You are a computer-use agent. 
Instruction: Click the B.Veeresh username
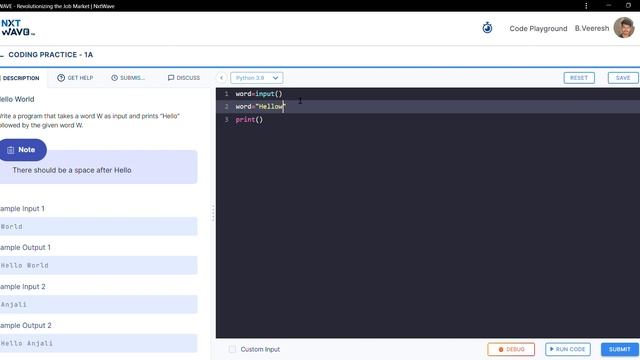click(x=592, y=28)
